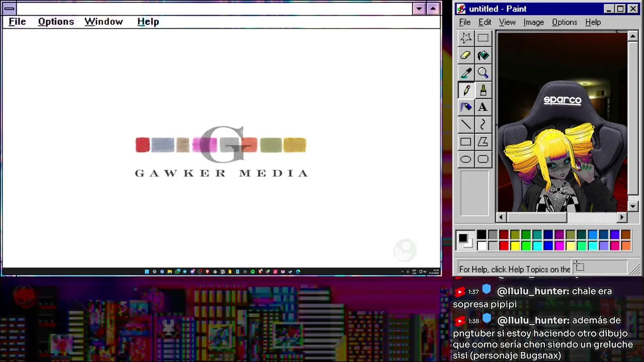Click Paint canvas scroll right arrow
The width and height of the screenshot is (644, 362).
(622, 217)
